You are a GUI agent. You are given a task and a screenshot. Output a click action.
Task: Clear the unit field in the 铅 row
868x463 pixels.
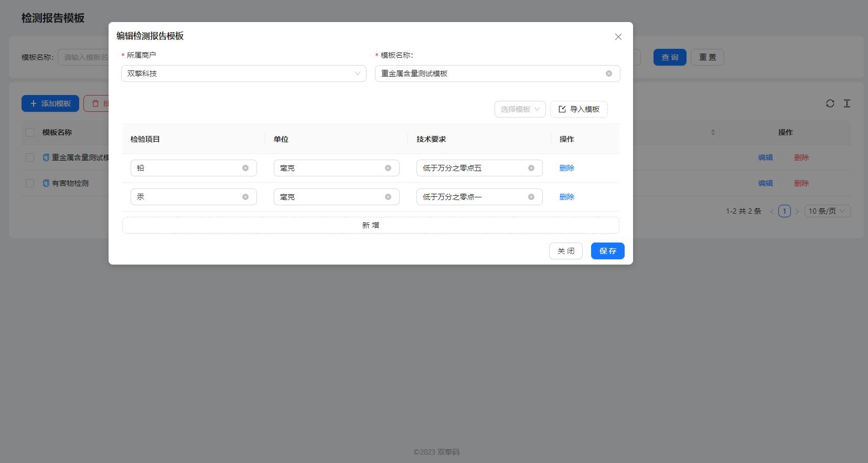[x=388, y=168]
